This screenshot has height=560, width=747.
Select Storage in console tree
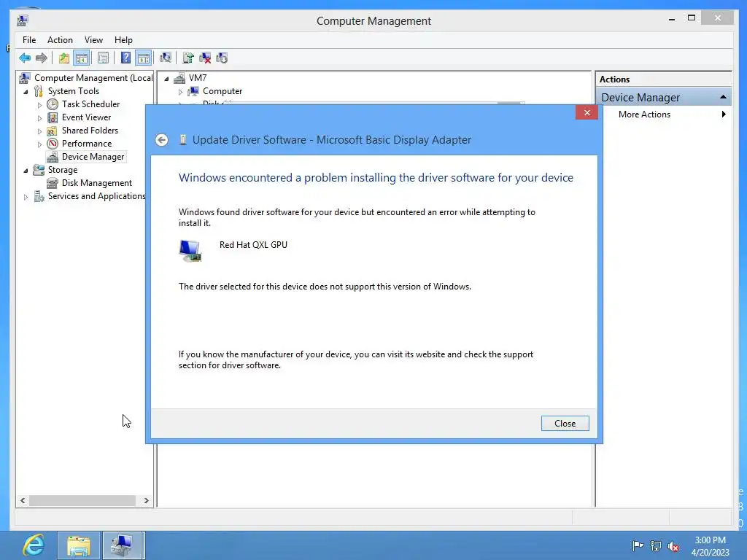(x=63, y=169)
